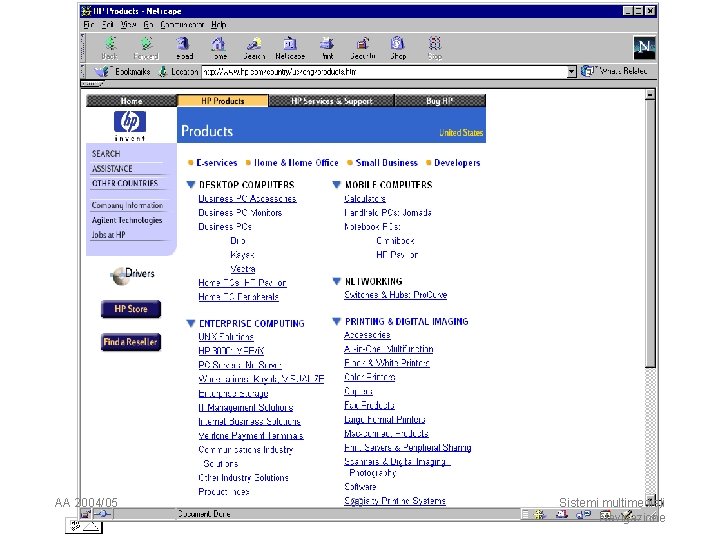Open the Edit menu
The image size is (720, 540).
tap(107, 25)
